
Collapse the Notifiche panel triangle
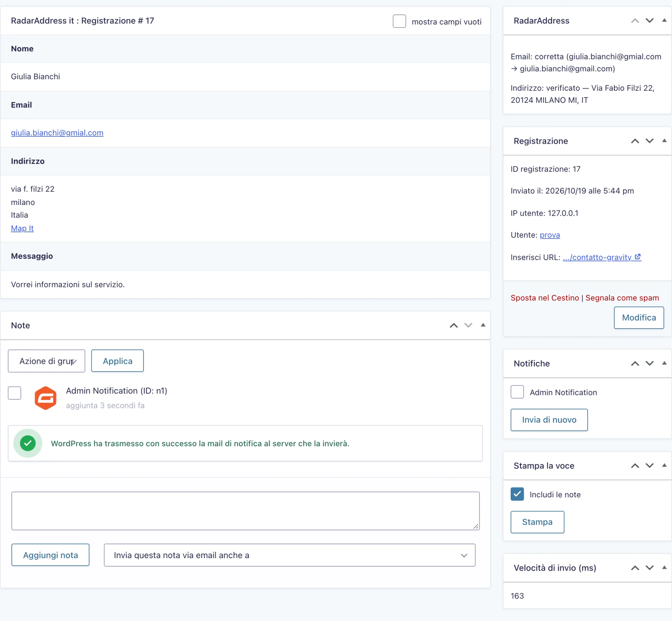(x=664, y=363)
